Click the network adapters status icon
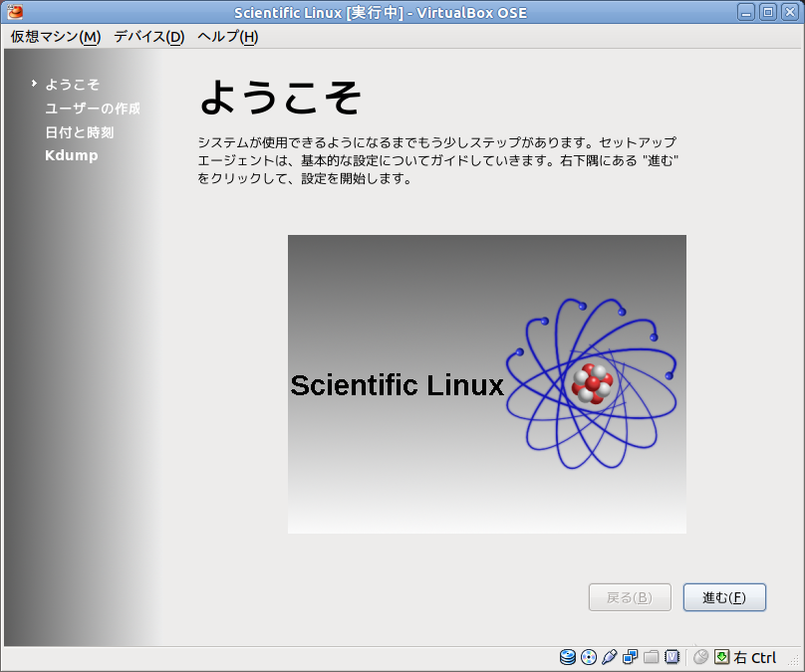Viewport: 805px width, 672px height. tap(629, 657)
